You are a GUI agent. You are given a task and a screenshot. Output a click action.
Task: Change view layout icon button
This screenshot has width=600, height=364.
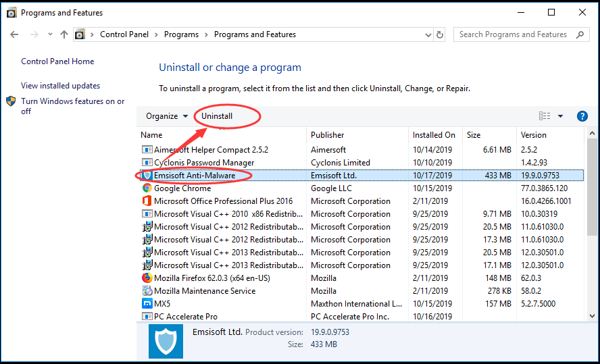(x=545, y=116)
